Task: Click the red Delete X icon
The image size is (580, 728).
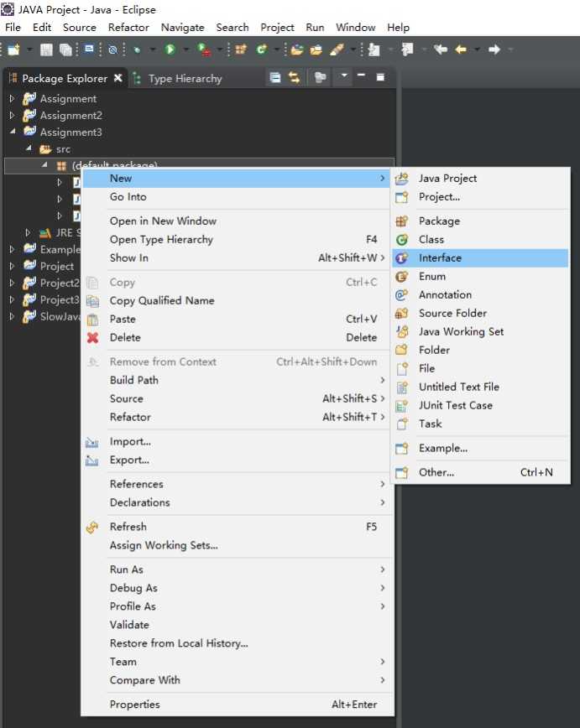Action: (93, 338)
